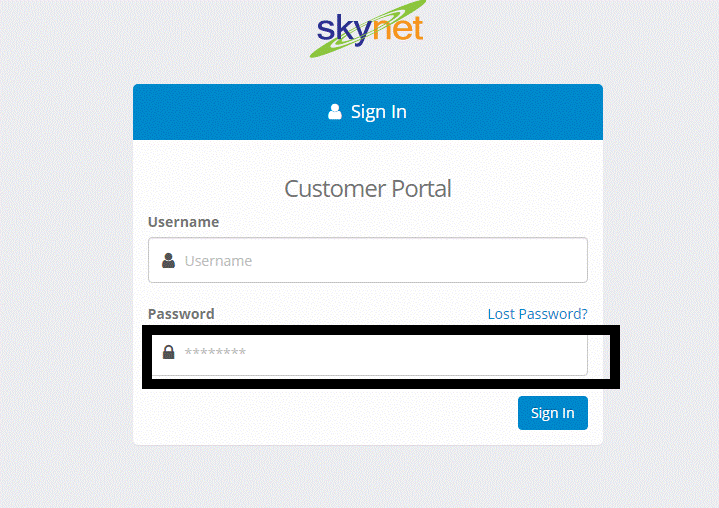Click the Password label text
This screenshot has width=719, height=508.
[181, 314]
